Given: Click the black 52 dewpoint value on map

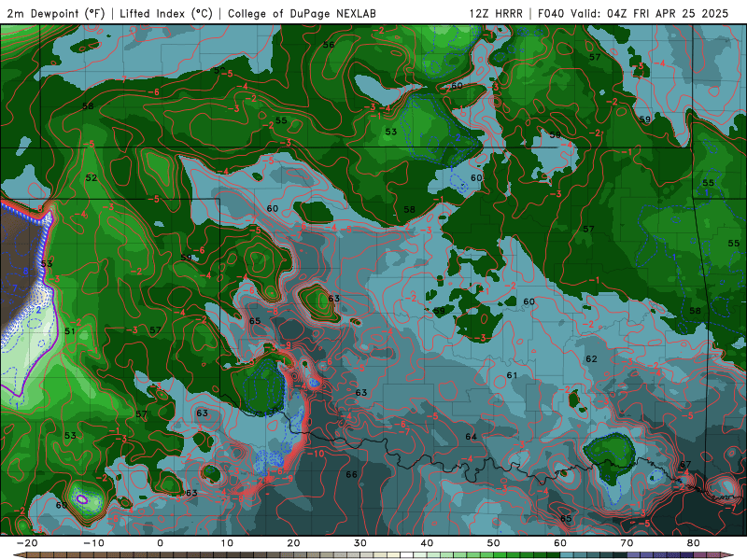Looking at the screenshot, I should pyautogui.click(x=92, y=178).
